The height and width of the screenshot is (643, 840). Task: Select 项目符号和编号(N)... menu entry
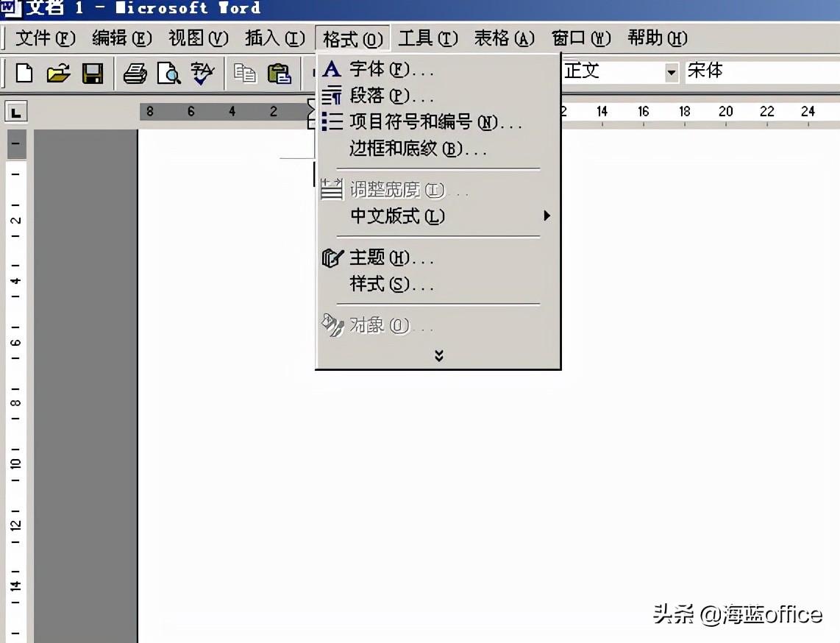(438, 121)
